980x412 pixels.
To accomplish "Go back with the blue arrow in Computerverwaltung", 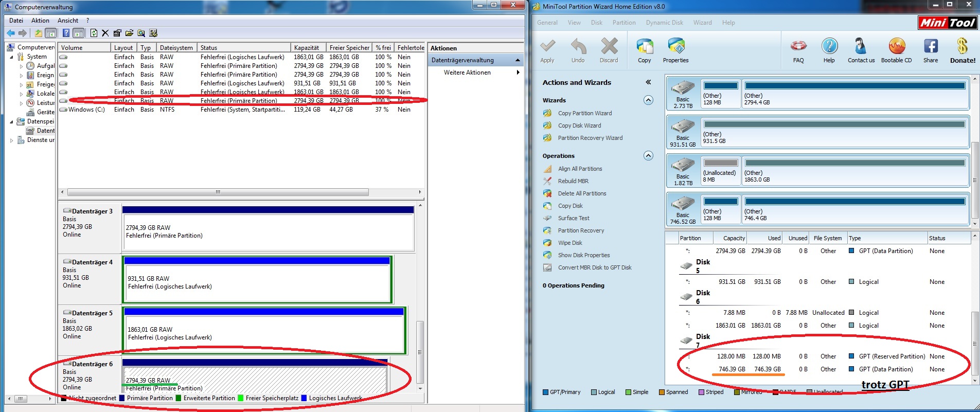I will pyautogui.click(x=11, y=33).
